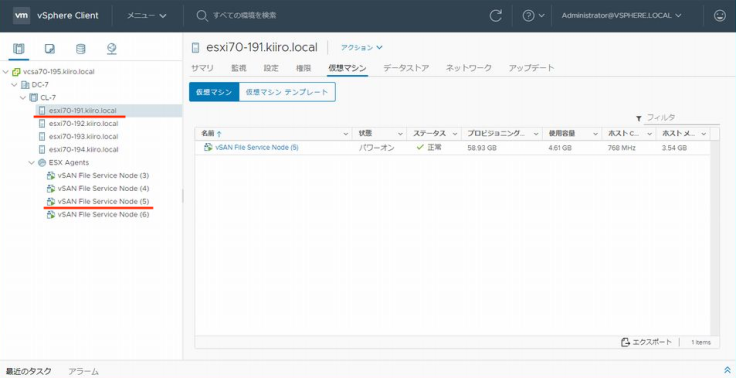736x378 pixels.
Task: Click the search magnifier icon
Action: (x=202, y=16)
